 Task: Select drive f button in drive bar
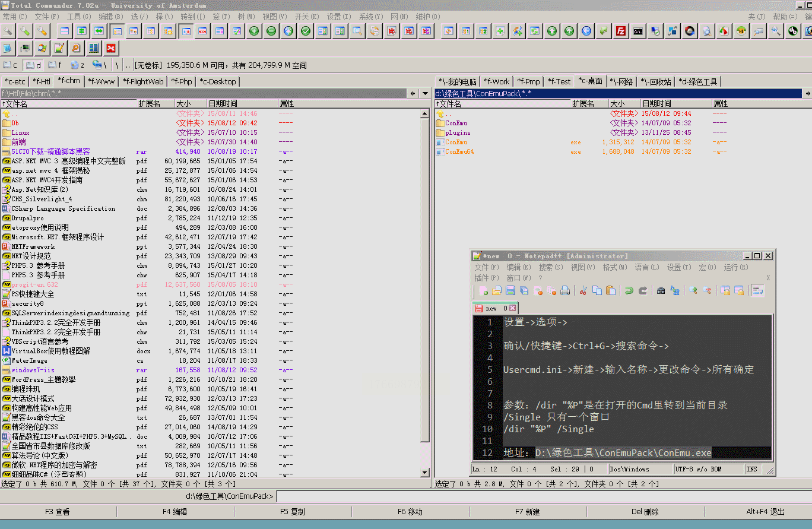coord(55,65)
